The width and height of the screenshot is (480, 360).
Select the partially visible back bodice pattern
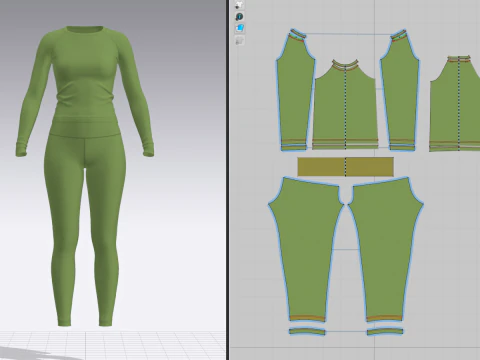[x=455, y=104]
